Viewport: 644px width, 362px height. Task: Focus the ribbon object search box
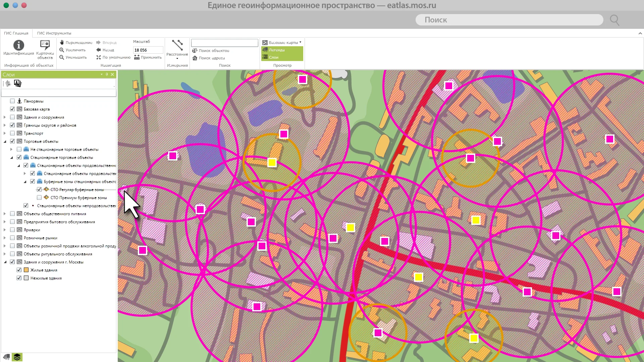click(x=224, y=43)
